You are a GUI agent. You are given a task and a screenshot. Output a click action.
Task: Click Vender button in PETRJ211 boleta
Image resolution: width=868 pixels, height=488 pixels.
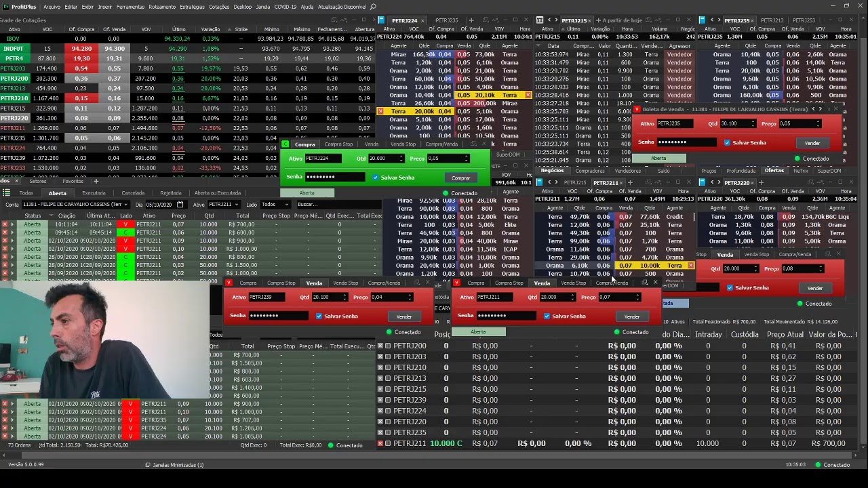(x=631, y=317)
